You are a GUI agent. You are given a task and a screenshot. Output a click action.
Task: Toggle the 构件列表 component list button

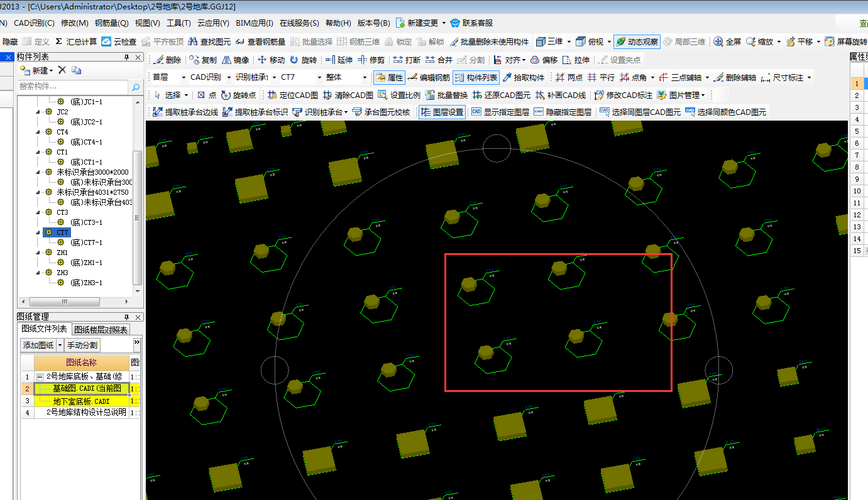[x=476, y=78]
